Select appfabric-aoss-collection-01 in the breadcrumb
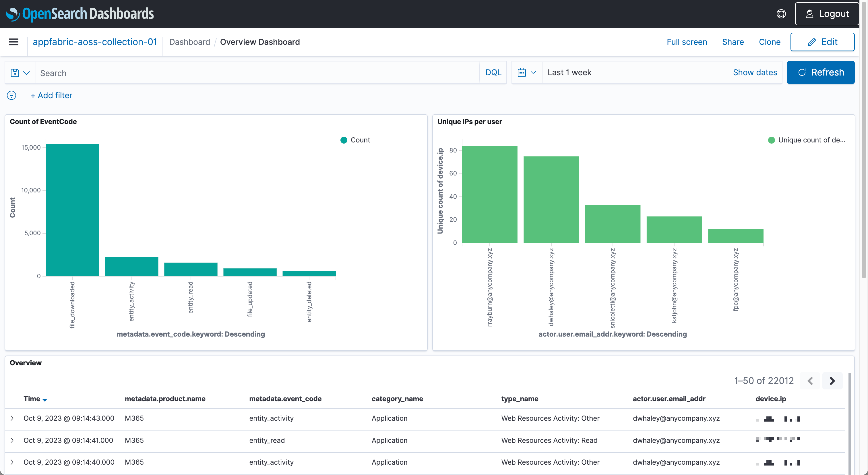The width and height of the screenshot is (868, 475). click(95, 42)
